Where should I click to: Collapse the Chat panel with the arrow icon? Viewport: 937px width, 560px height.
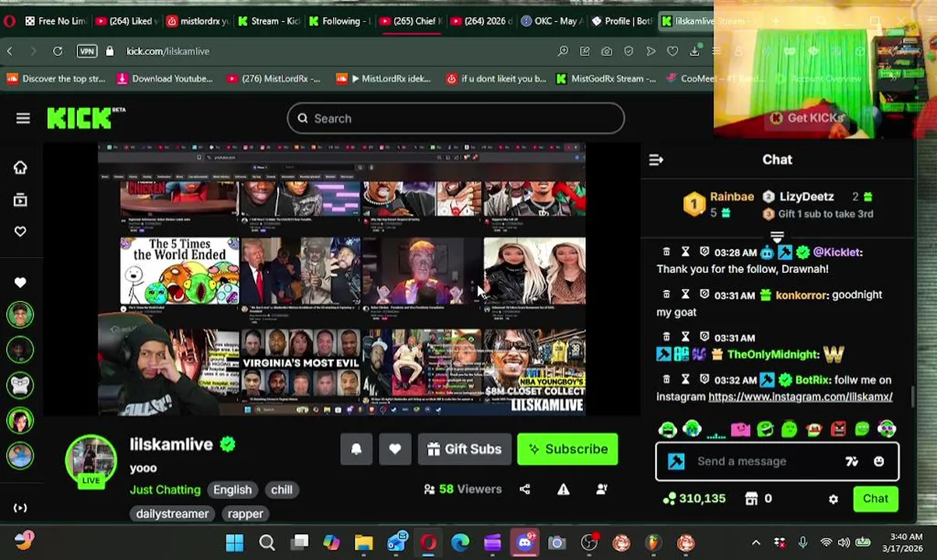point(656,159)
